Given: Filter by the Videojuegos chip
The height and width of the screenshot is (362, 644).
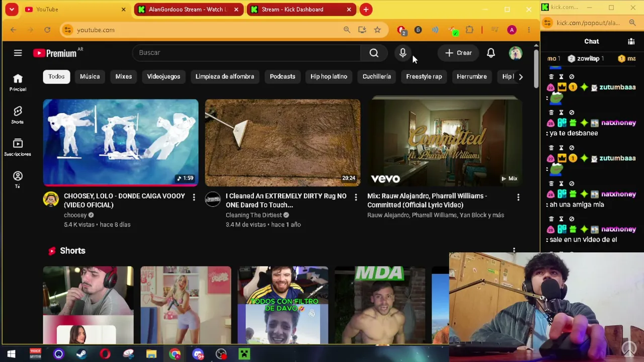Looking at the screenshot, I should click(x=164, y=76).
